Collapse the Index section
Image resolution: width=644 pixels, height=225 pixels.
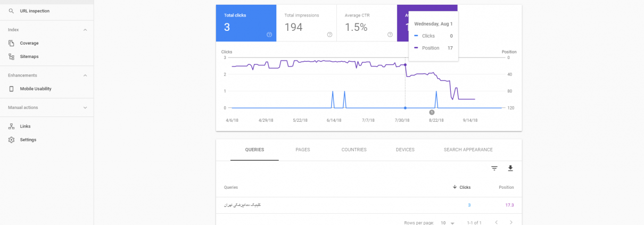coord(85,30)
